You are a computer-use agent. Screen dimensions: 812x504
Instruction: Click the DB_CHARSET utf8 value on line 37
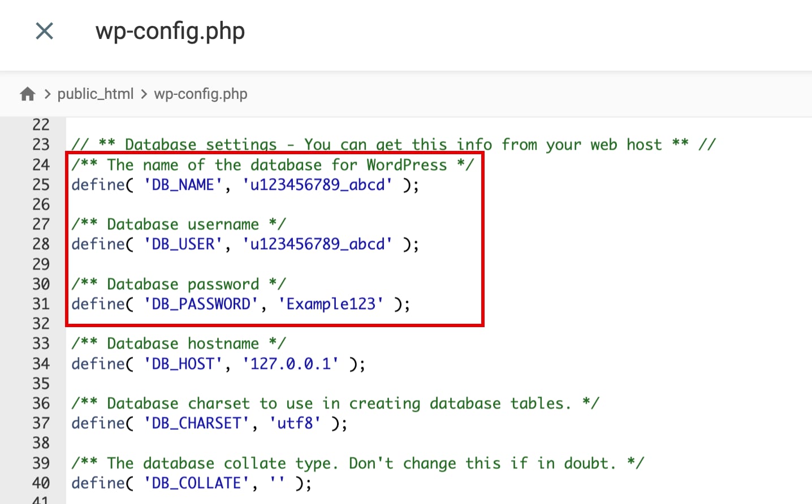click(296, 423)
